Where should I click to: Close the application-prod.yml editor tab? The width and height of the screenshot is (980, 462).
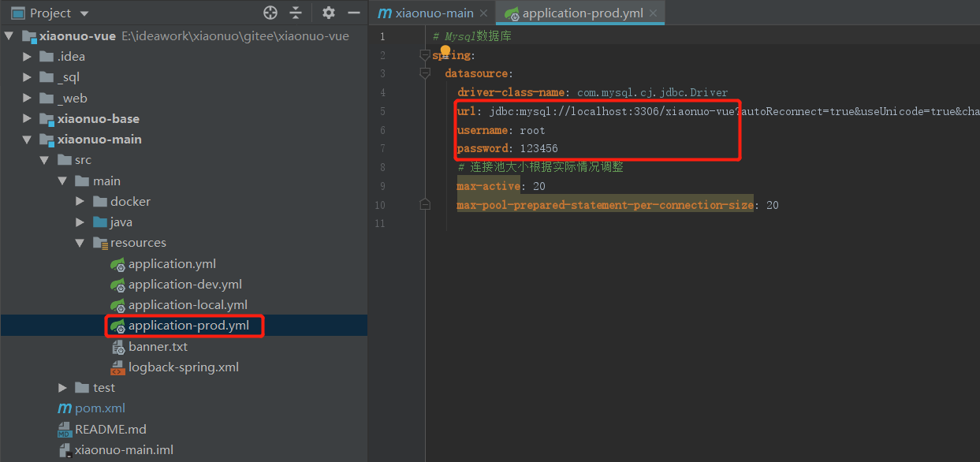click(654, 13)
